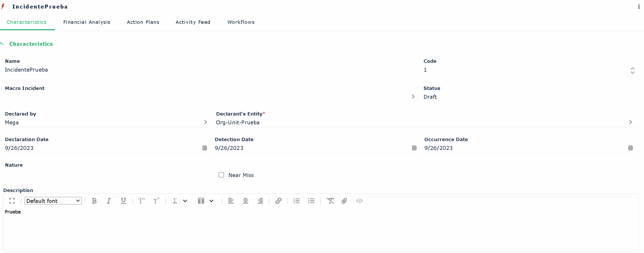This screenshot has width=644, height=253.
Task: Open the Activity Feed tab
Action: 193,22
